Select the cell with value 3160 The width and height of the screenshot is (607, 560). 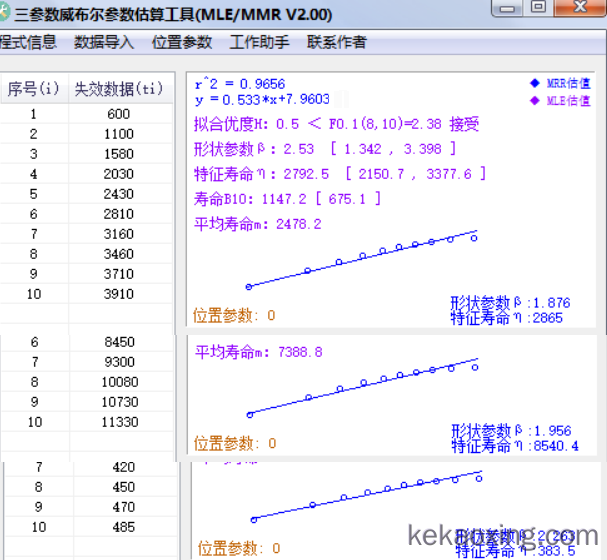click(119, 234)
